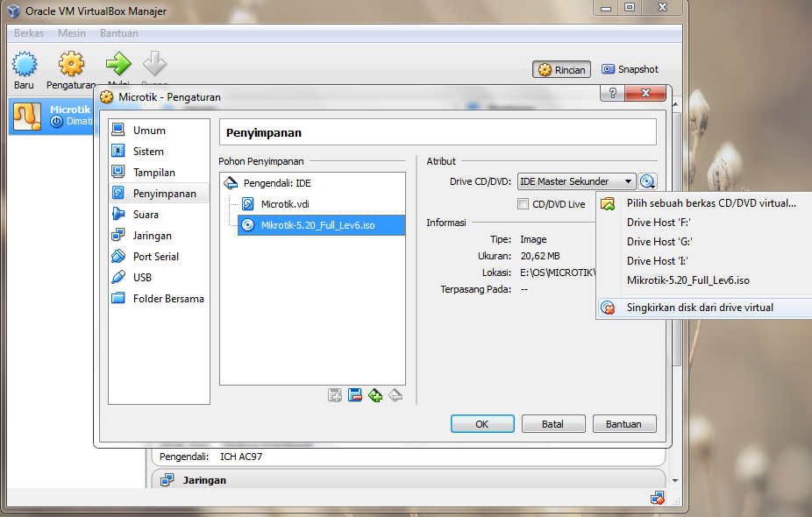Open Pengaturan gear icon in main toolbar
This screenshot has height=517, width=812.
tap(71, 64)
